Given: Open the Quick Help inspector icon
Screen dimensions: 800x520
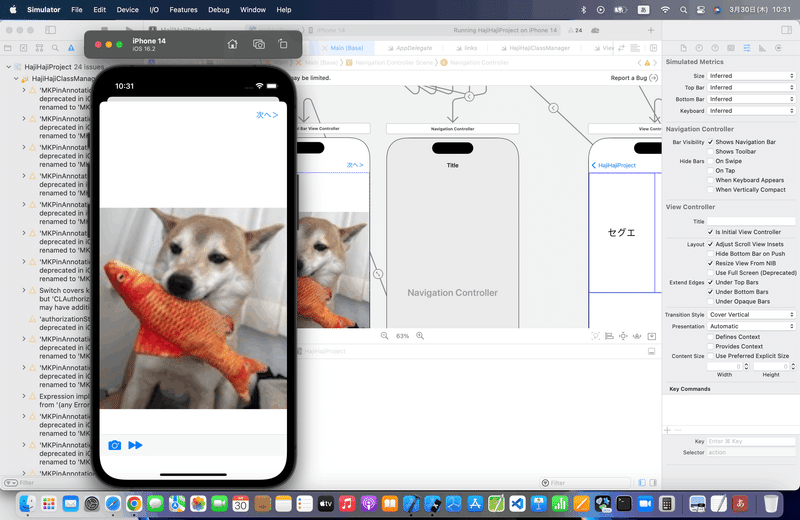Looking at the screenshot, I should click(x=715, y=48).
